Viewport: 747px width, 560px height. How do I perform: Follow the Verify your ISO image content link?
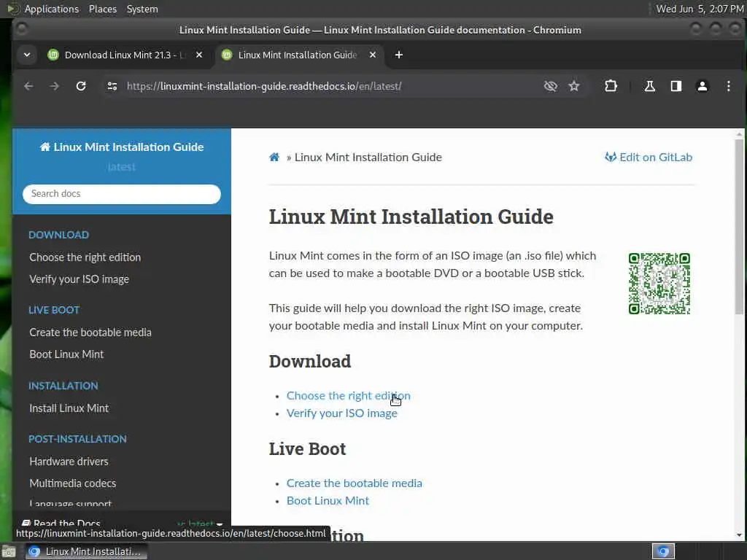[341, 413]
